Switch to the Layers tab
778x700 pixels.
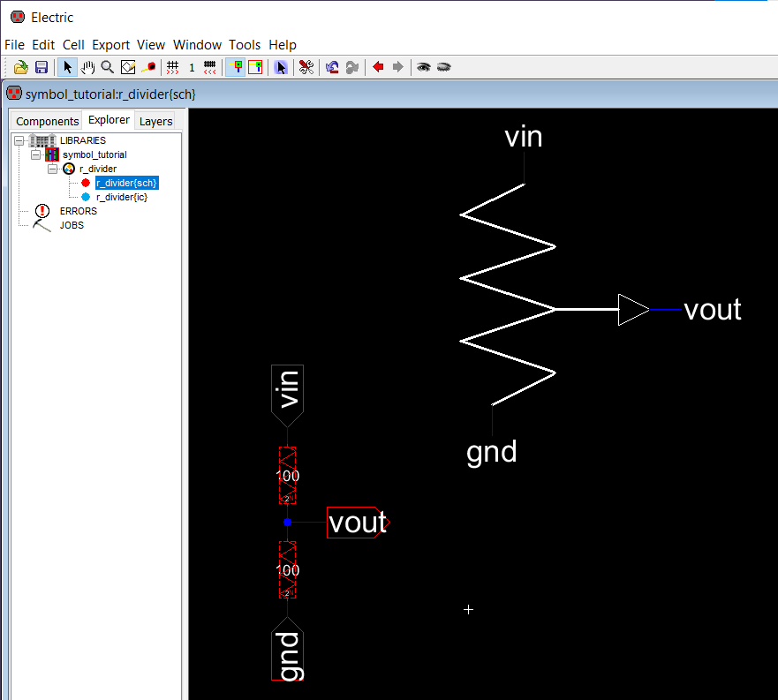point(155,121)
